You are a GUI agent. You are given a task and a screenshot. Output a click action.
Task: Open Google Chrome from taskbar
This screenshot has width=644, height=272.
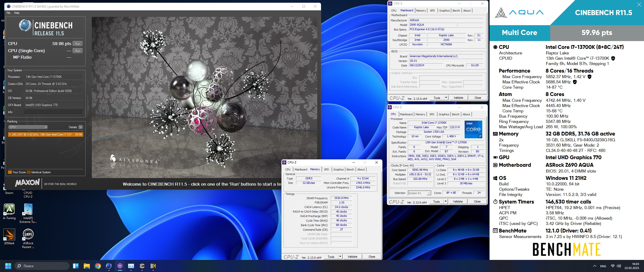click(98, 266)
